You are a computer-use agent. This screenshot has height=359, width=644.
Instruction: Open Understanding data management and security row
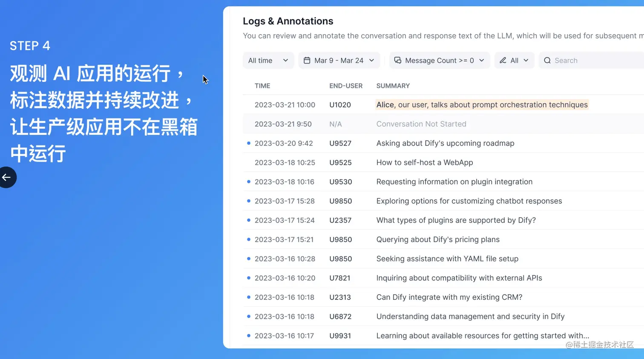click(x=443, y=316)
